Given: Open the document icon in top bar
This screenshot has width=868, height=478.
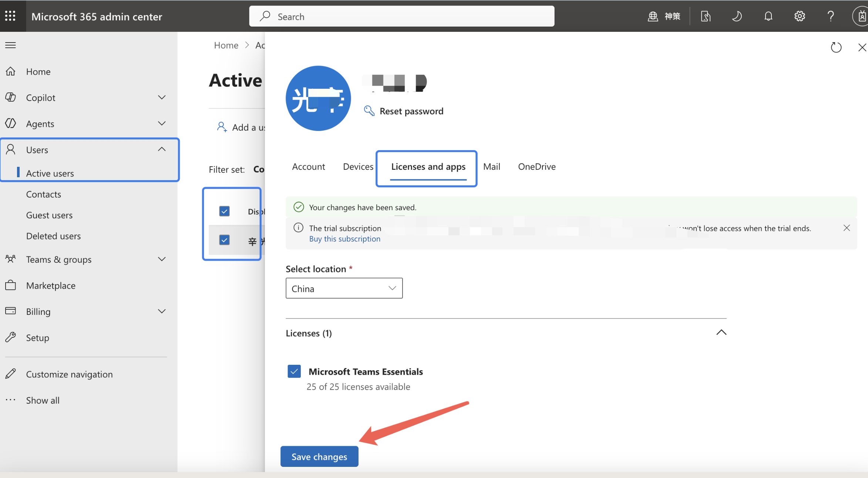Looking at the screenshot, I should (706, 16).
